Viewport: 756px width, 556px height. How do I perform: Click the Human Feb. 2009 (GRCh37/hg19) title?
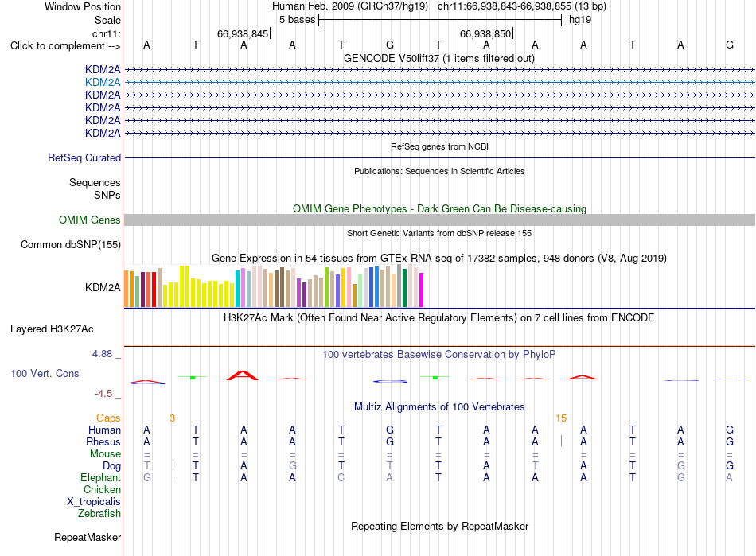coord(350,6)
